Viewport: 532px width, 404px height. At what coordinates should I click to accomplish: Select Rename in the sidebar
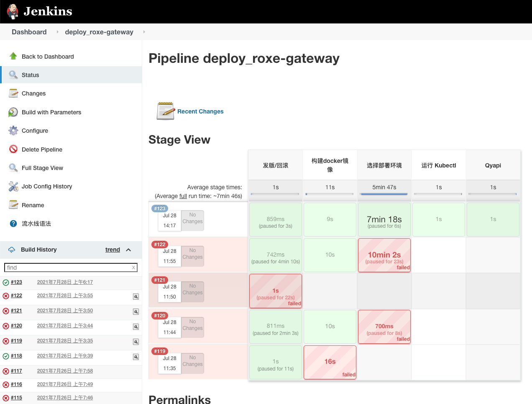[x=71, y=205]
